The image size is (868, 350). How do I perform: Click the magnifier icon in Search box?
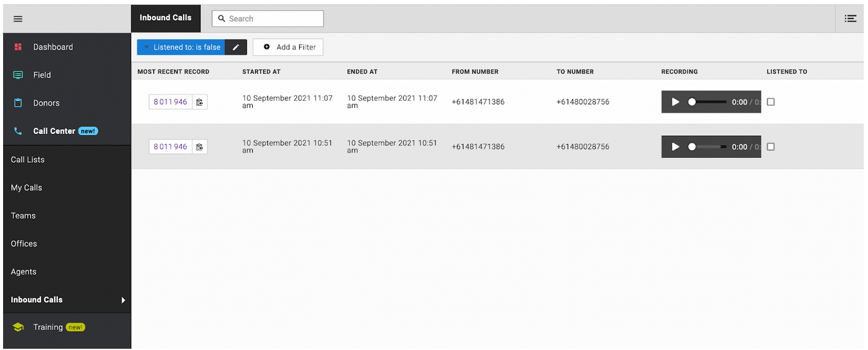click(222, 19)
